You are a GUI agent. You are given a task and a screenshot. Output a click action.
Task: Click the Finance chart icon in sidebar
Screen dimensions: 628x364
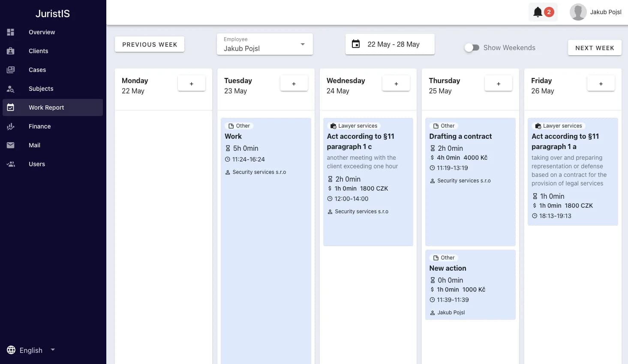11,126
